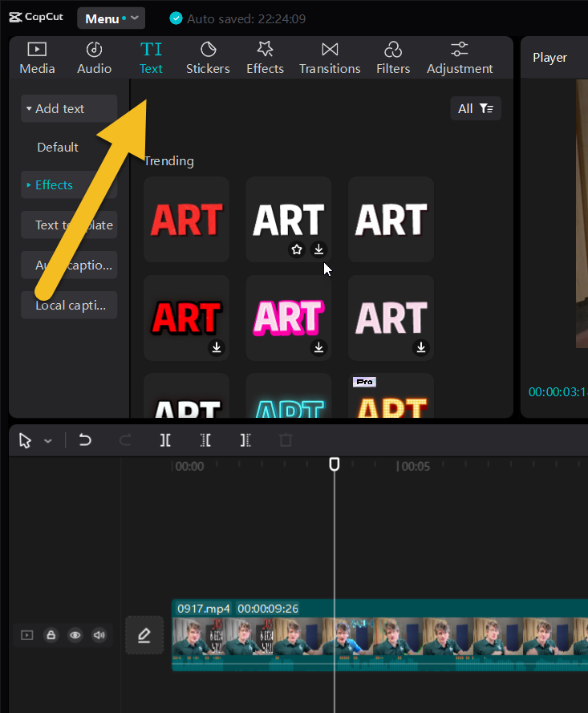Split the clip at playhead
Screen dimensions: 588x713
165,440
